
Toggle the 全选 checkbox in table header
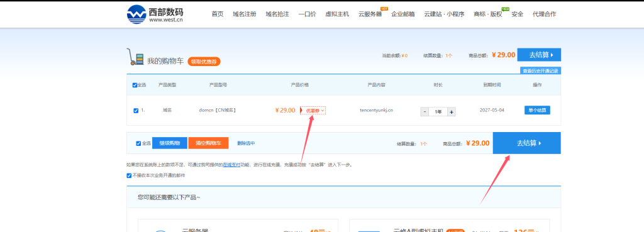pyautogui.click(x=135, y=85)
